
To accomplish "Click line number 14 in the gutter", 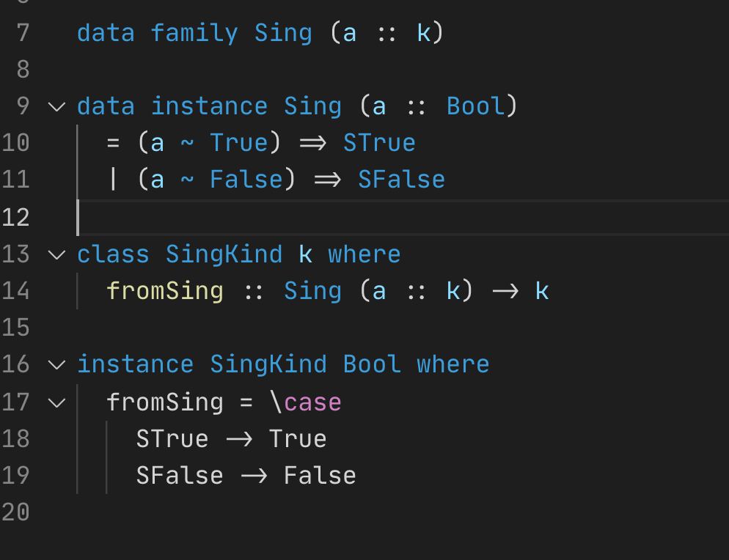I will (x=15, y=291).
